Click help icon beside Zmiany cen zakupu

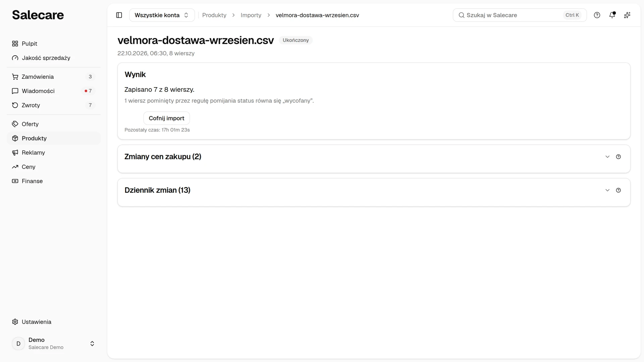click(619, 157)
